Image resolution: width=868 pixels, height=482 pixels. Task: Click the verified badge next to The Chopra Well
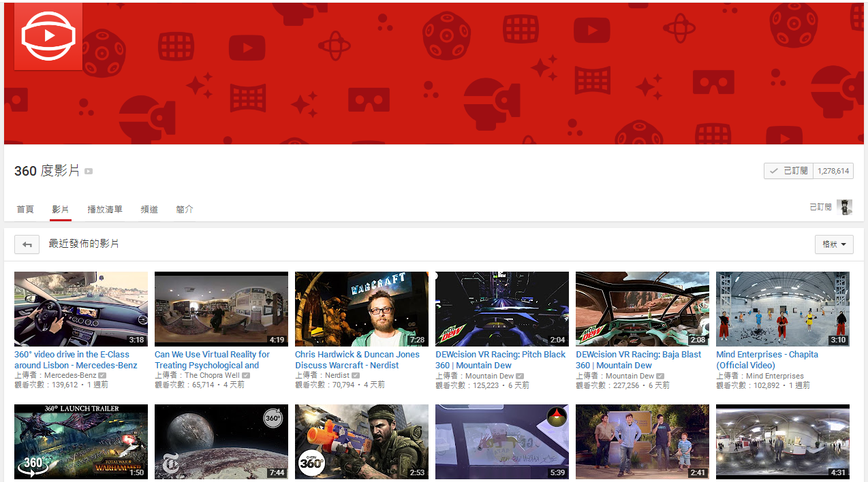tap(246, 376)
